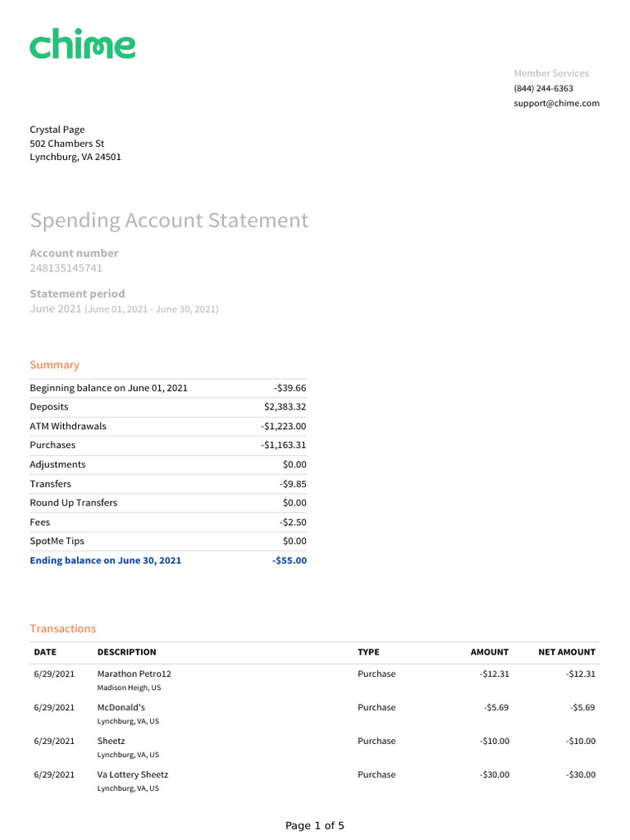
Task: Select Va Lottery Sheetz amount -$30.00
Action: pos(495,774)
